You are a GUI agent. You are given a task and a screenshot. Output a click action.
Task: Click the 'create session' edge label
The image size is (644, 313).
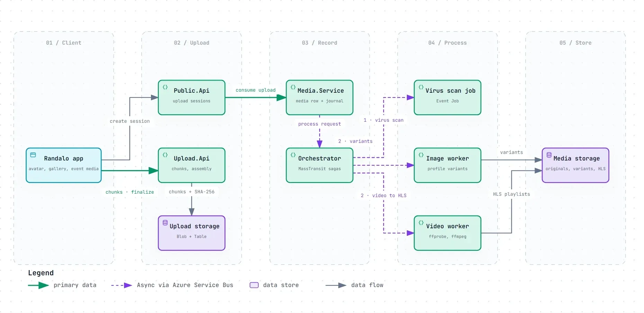(x=130, y=121)
